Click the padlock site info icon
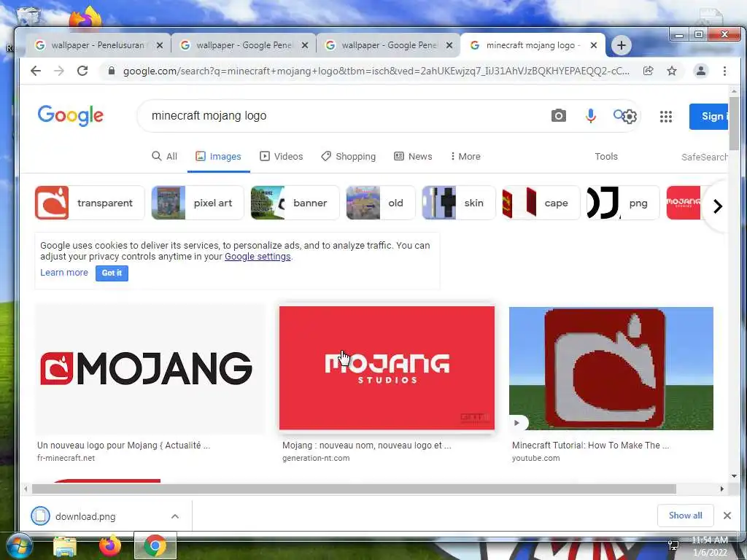This screenshot has height=560, width=747. pyautogui.click(x=112, y=71)
